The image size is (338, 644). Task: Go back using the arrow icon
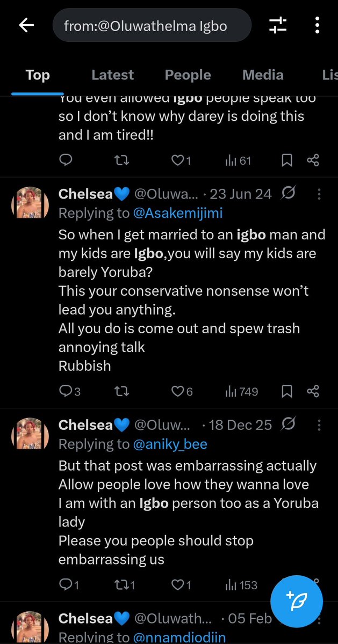click(x=26, y=25)
